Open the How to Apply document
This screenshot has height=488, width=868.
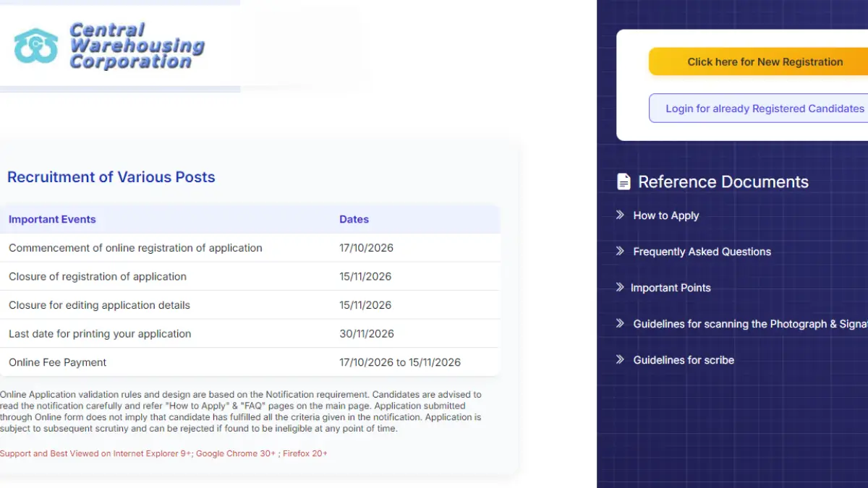pos(666,215)
